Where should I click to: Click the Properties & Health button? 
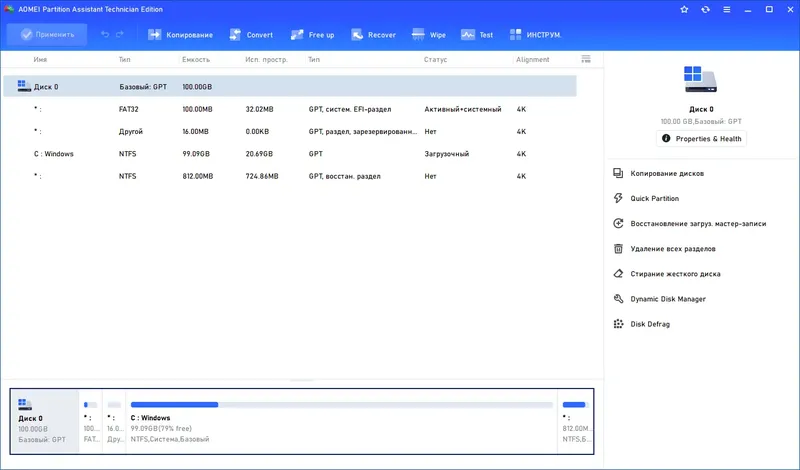click(x=702, y=139)
